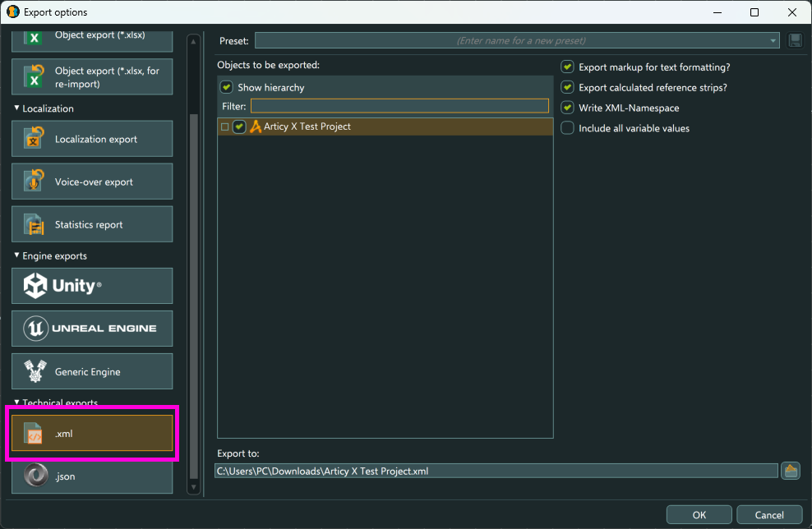This screenshot has width=812, height=529.
Task: Close the Export options dialog
Action: [791, 11]
